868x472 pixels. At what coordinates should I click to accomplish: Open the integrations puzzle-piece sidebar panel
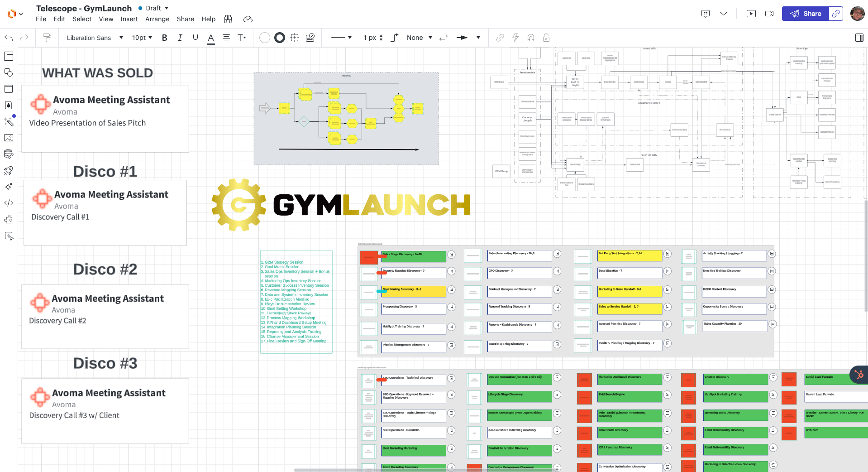pyautogui.click(x=9, y=219)
